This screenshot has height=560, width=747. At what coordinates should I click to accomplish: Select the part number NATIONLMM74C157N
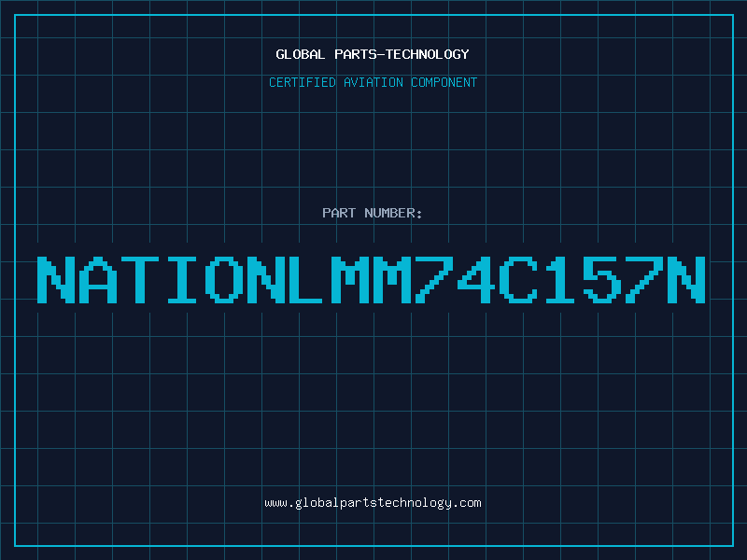coord(372,280)
